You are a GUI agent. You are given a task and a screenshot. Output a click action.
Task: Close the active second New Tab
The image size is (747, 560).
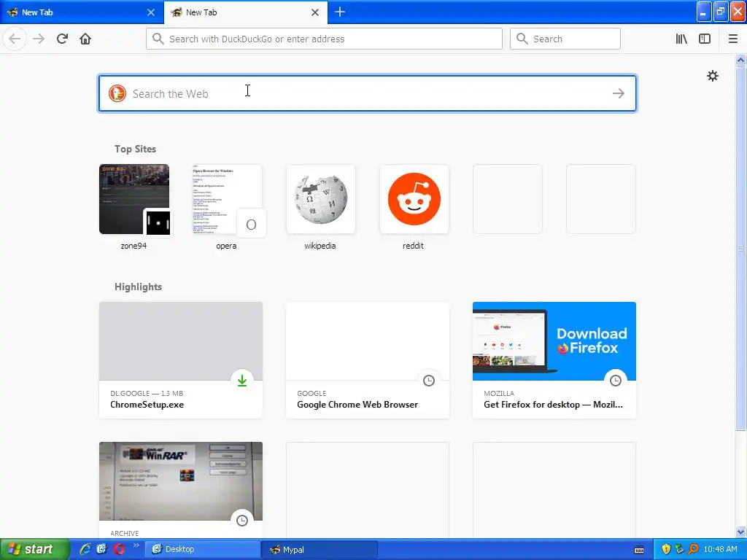(x=315, y=12)
